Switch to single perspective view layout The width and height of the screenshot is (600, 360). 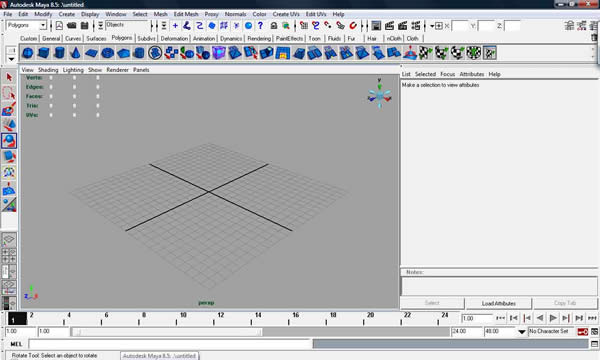pyautogui.click(x=9, y=240)
